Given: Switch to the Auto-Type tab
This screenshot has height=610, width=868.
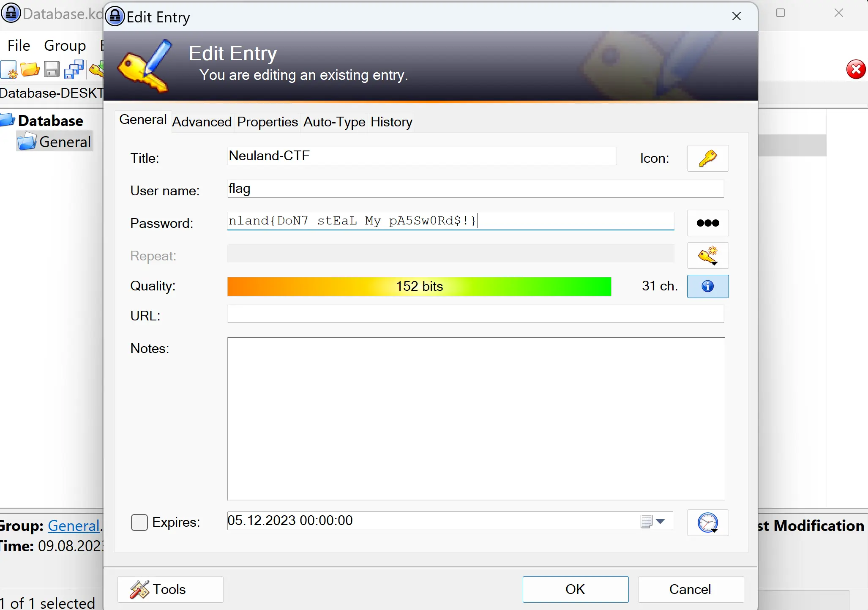Looking at the screenshot, I should [x=334, y=122].
